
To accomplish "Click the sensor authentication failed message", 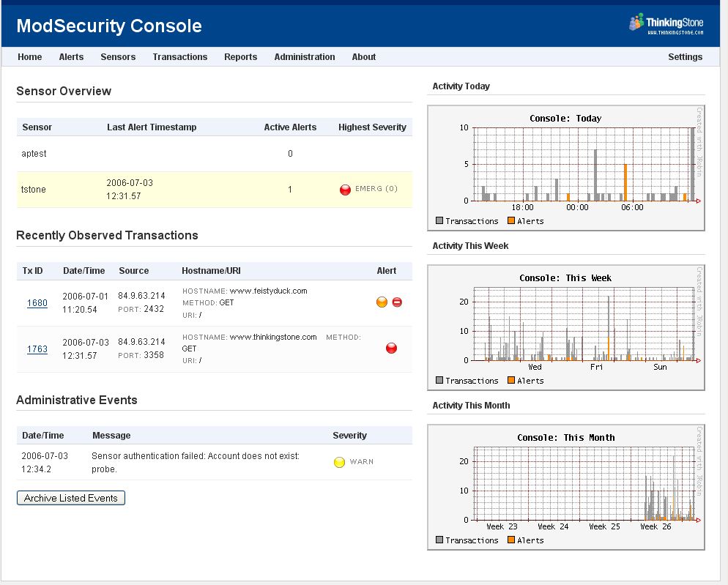I will (196, 463).
